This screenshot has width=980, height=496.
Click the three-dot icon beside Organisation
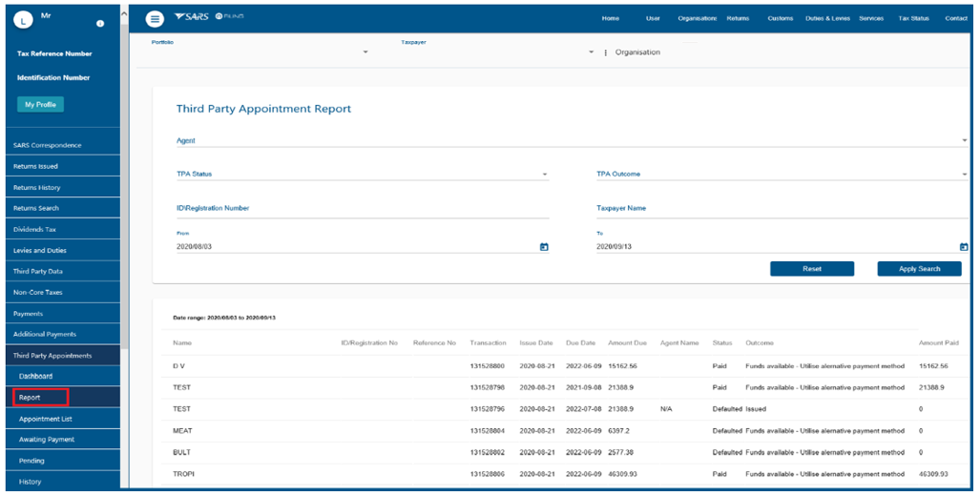(x=606, y=52)
